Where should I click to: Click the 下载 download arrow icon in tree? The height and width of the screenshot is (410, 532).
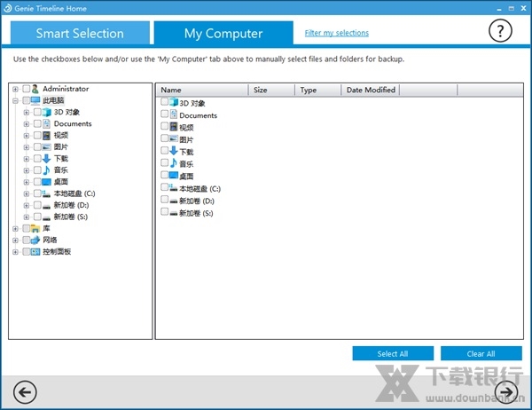(47, 158)
